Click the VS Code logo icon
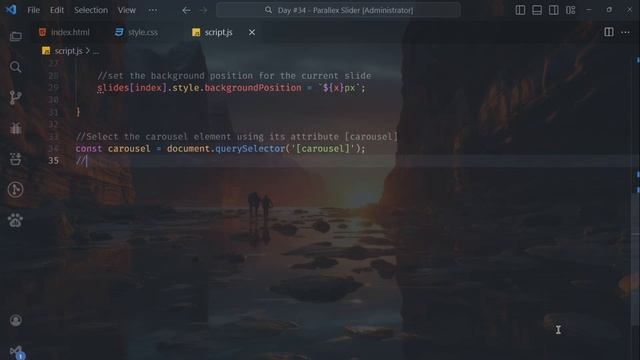The width and height of the screenshot is (640, 360). pyautogui.click(x=11, y=10)
